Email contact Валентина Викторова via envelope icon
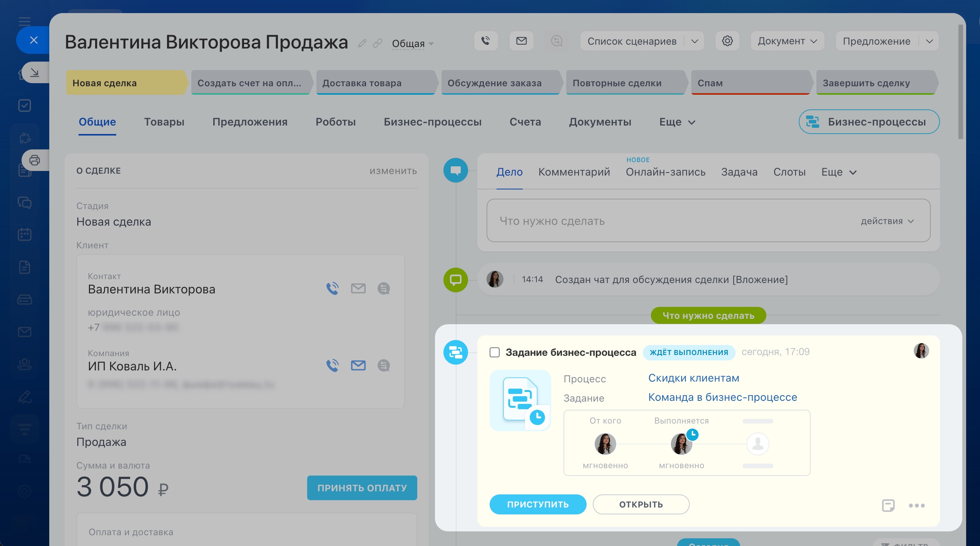 tap(358, 288)
